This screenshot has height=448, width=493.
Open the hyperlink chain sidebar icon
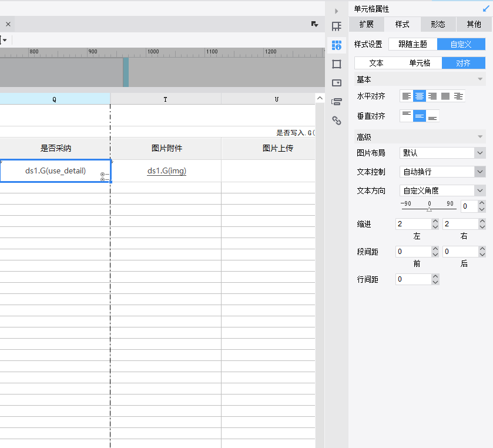point(337,121)
